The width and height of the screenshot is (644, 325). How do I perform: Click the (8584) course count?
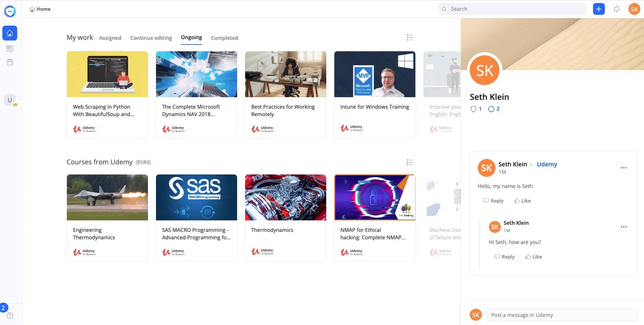pos(143,162)
